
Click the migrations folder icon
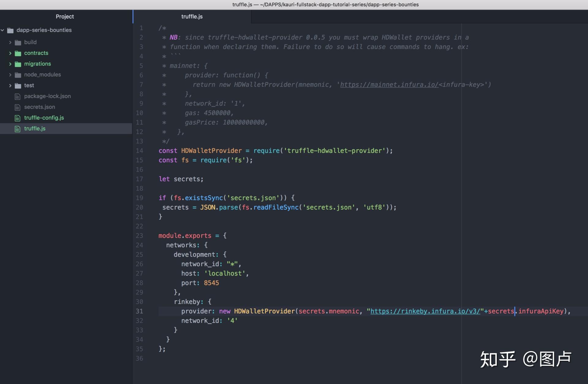(18, 64)
